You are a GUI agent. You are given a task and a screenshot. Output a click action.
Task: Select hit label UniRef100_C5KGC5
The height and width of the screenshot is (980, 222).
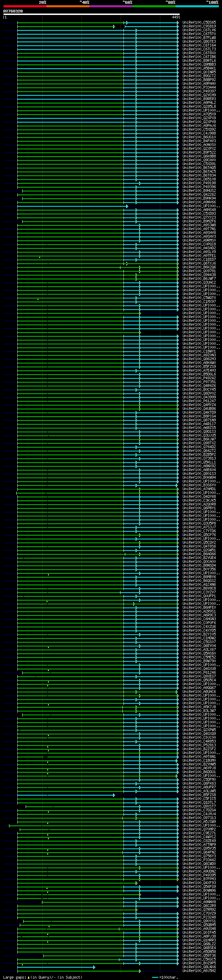pos(199,959)
